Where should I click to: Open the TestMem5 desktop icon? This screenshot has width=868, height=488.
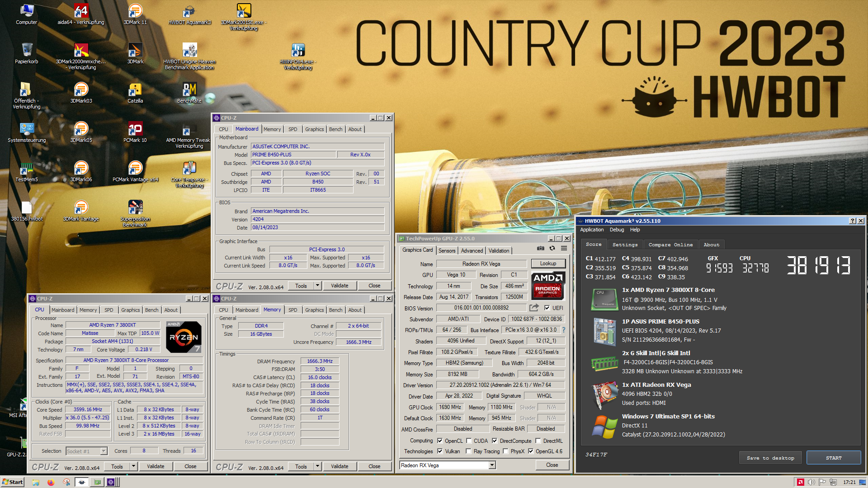tap(27, 171)
